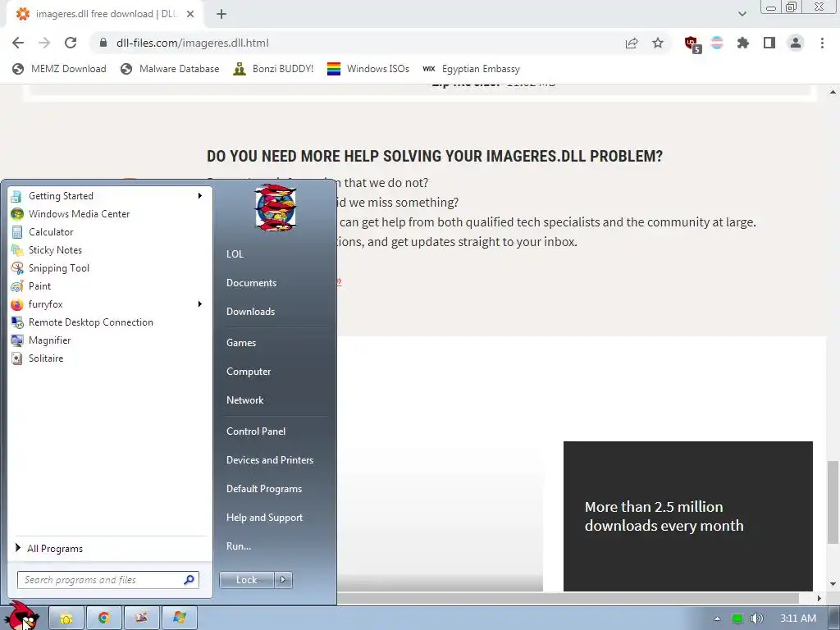The width and height of the screenshot is (840, 630).
Task: Go forward in Chrome
Action: tap(44, 43)
